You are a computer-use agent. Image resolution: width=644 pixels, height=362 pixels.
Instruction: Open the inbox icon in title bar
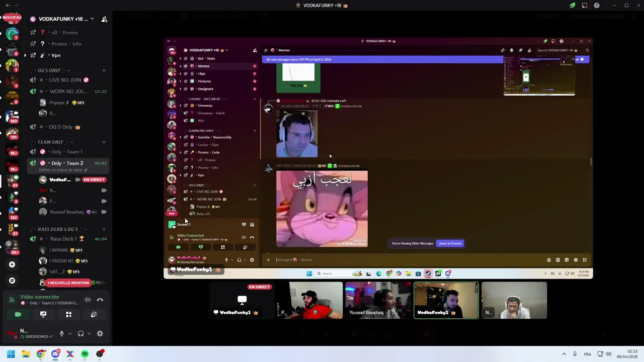tap(585, 6)
